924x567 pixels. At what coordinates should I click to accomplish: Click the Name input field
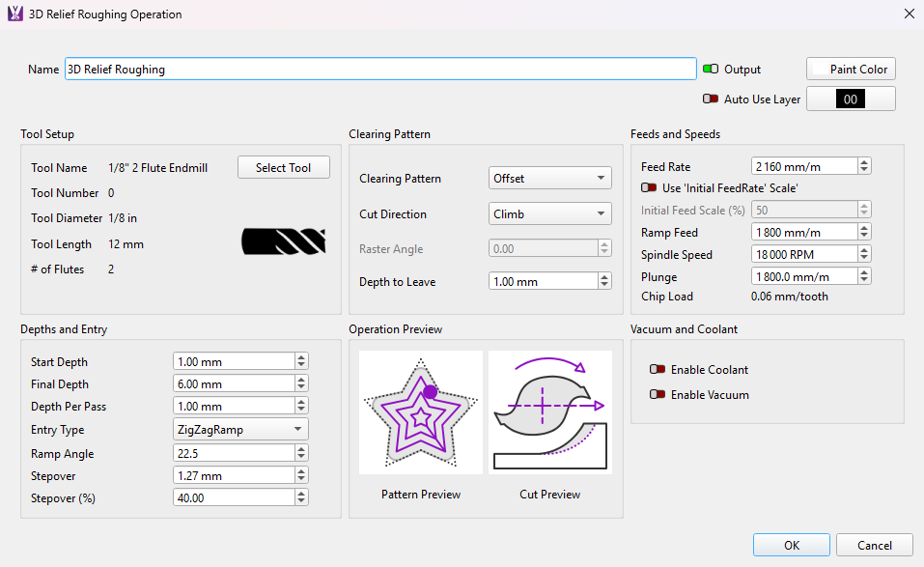[x=380, y=69]
